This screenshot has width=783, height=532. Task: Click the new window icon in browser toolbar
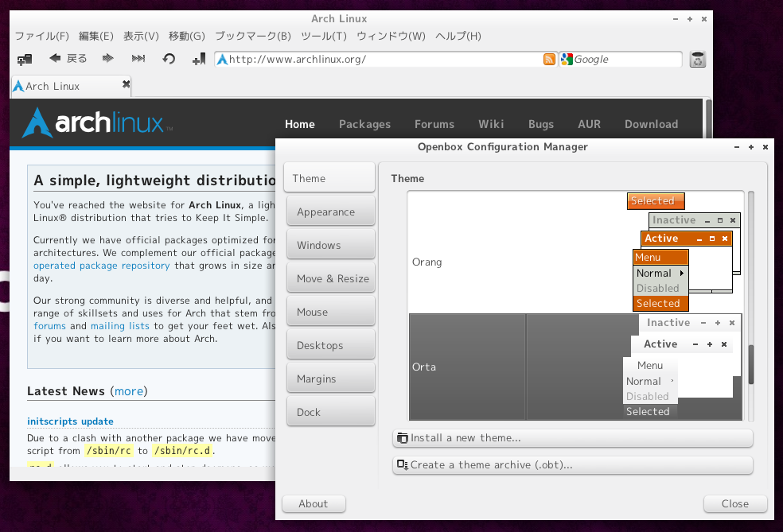[x=25, y=60]
